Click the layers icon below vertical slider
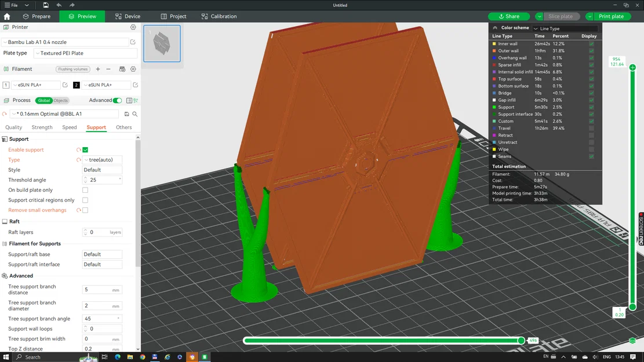The width and height of the screenshot is (644, 362). (632, 340)
